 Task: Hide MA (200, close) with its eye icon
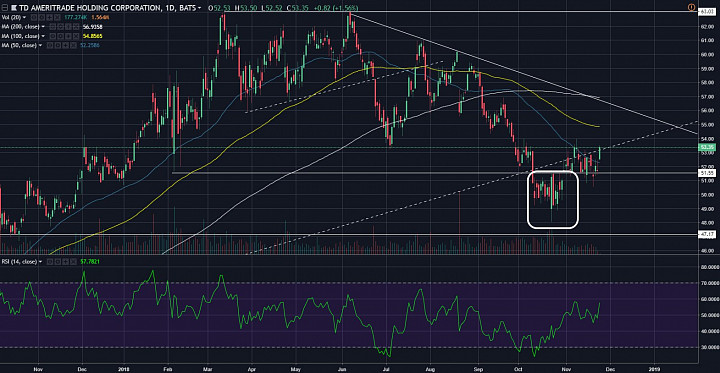click(x=52, y=27)
